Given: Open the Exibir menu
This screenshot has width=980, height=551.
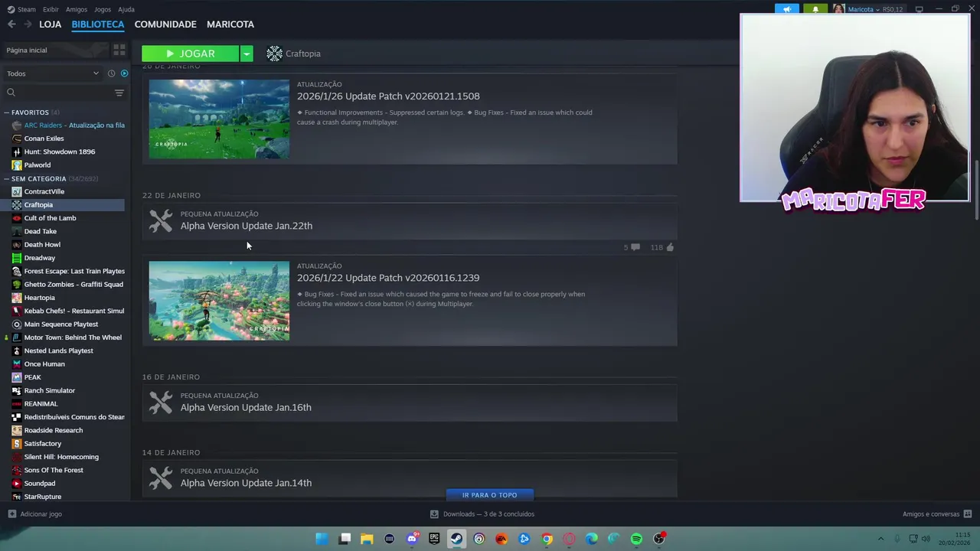Looking at the screenshot, I should pos(51,9).
